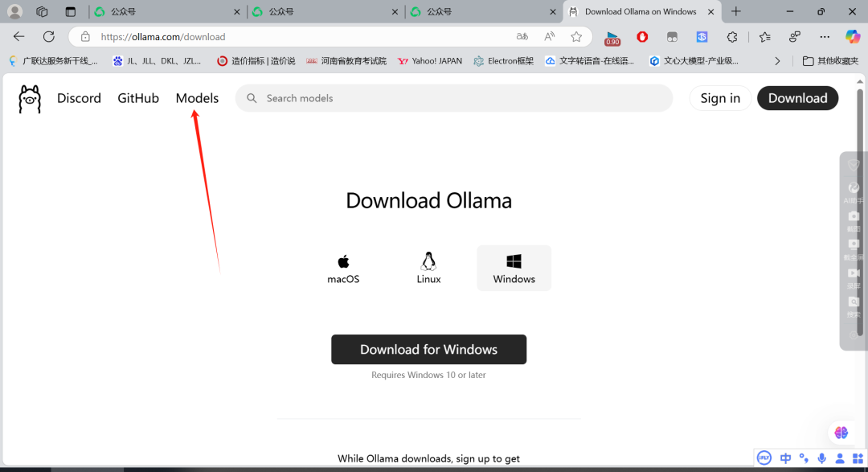Click the input bar person icon

840,458
